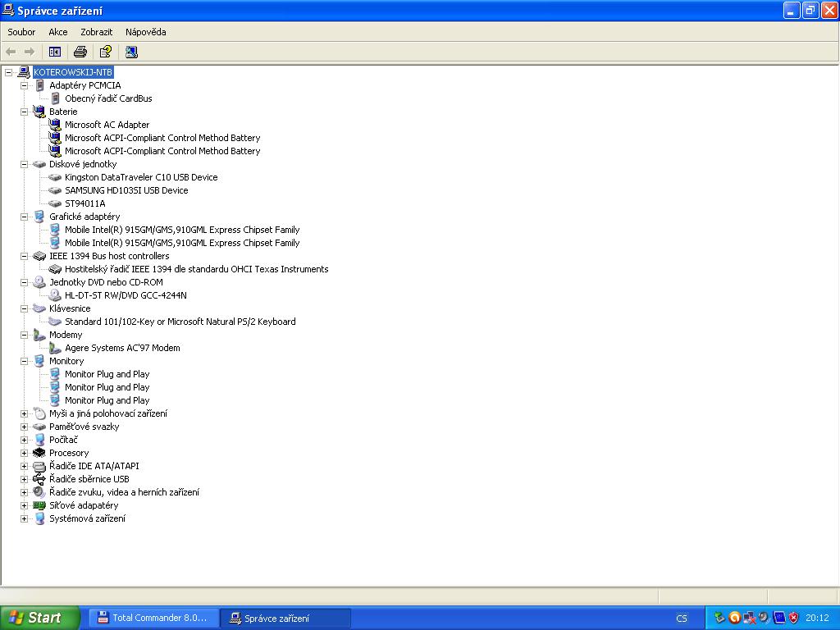Click the Adaptéry PCMCIA category icon
Screen dimensions: 840x630
coord(39,85)
